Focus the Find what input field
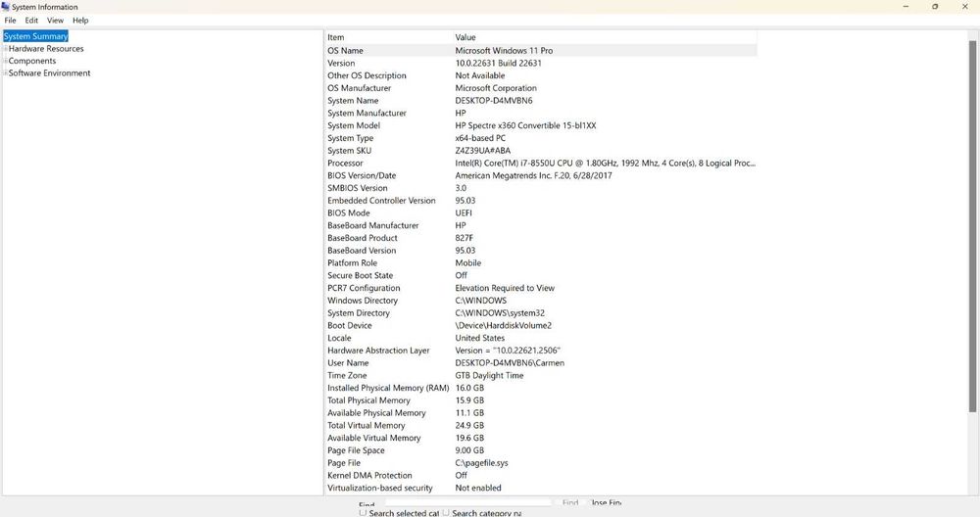The width and height of the screenshot is (980, 517). coord(468,502)
